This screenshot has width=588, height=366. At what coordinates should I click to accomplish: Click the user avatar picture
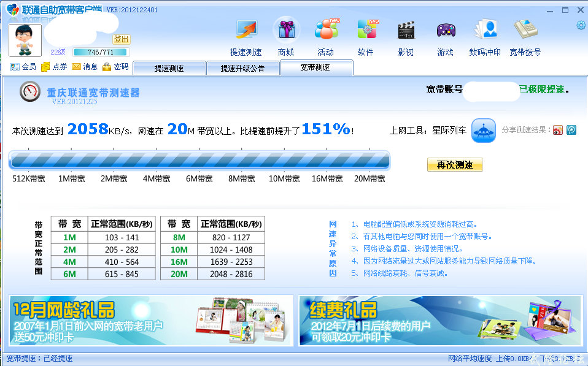(25, 40)
